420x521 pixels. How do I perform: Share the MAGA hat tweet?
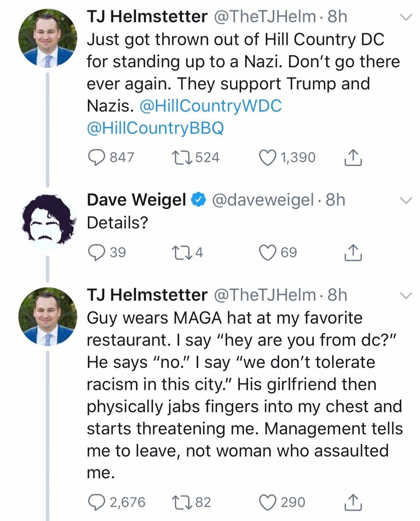point(353,503)
